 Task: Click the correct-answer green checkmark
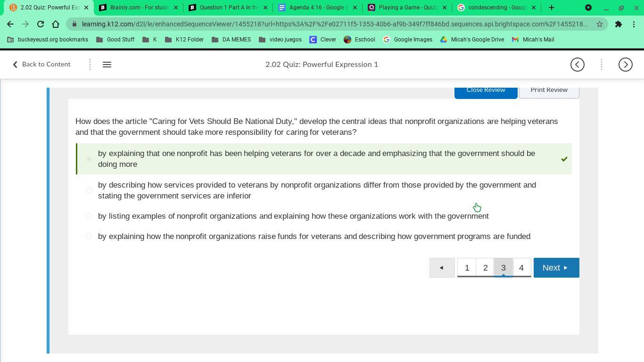564,159
